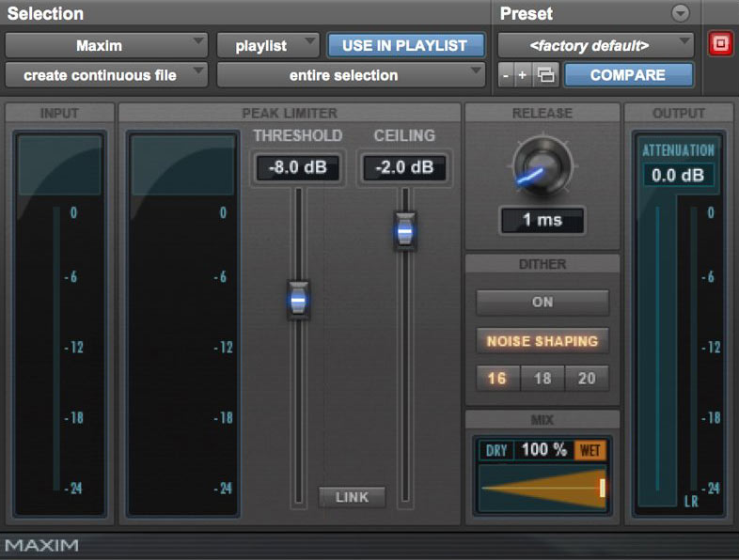Viewport: 739px width, 560px height.
Task: Click the Threshold fader handle
Action: pyautogui.click(x=298, y=301)
